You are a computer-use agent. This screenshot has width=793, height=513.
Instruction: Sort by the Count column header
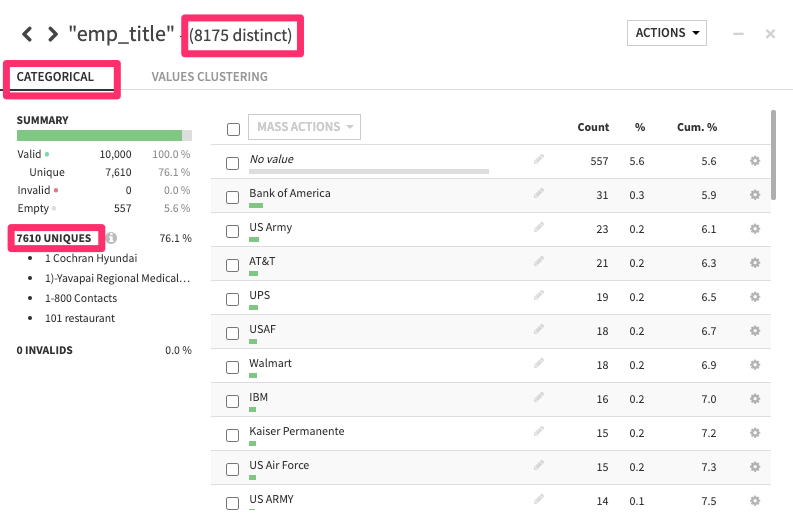coord(593,127)
